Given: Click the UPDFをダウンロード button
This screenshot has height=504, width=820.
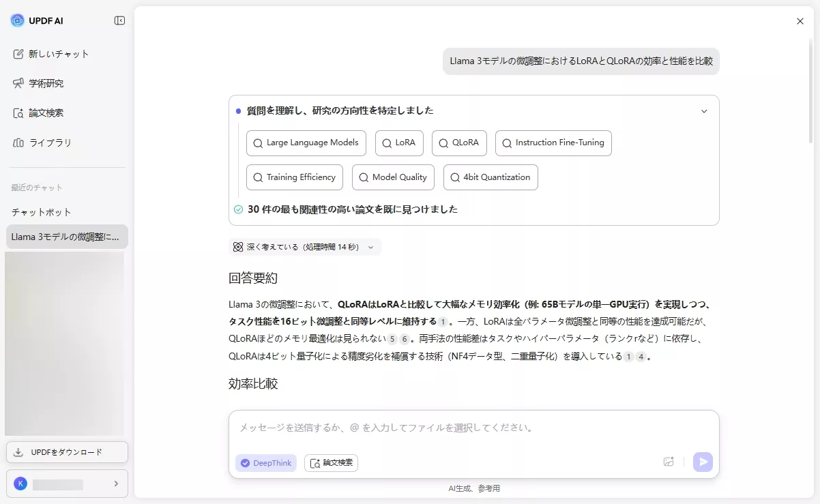Looking at the screenshot, I should coord(67,451).
